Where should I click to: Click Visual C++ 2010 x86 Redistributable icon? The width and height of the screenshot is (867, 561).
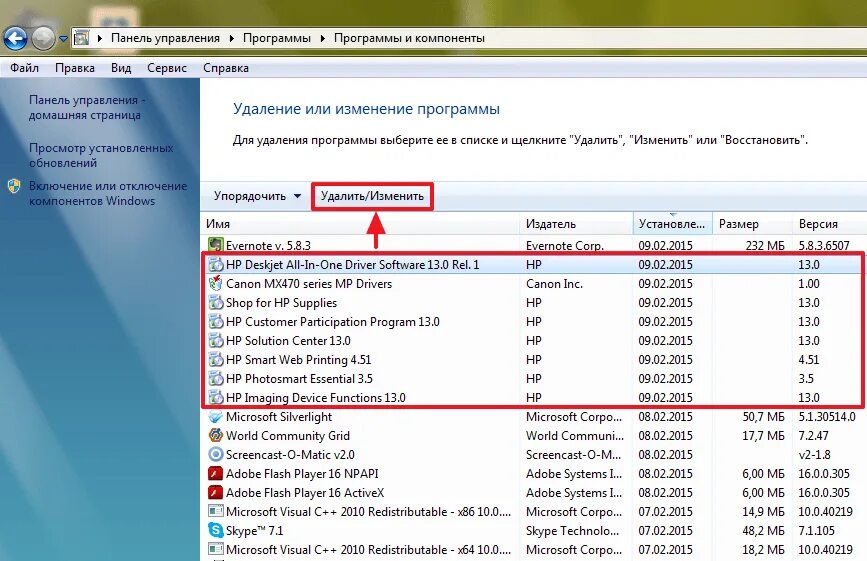[216, 511]
